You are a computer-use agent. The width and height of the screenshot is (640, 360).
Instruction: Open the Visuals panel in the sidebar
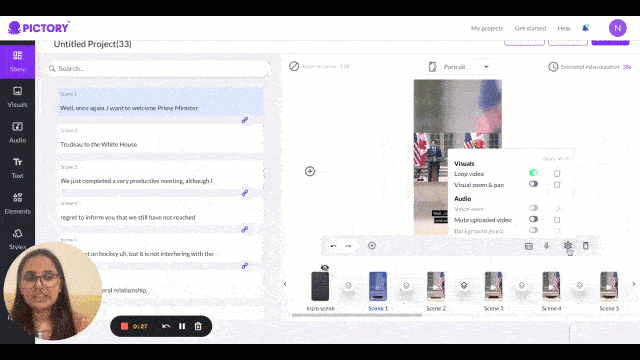[17, 97]
